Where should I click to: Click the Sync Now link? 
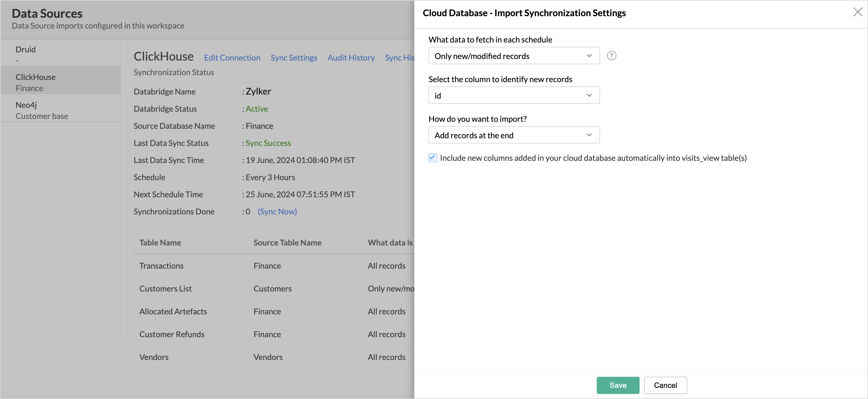277,211
